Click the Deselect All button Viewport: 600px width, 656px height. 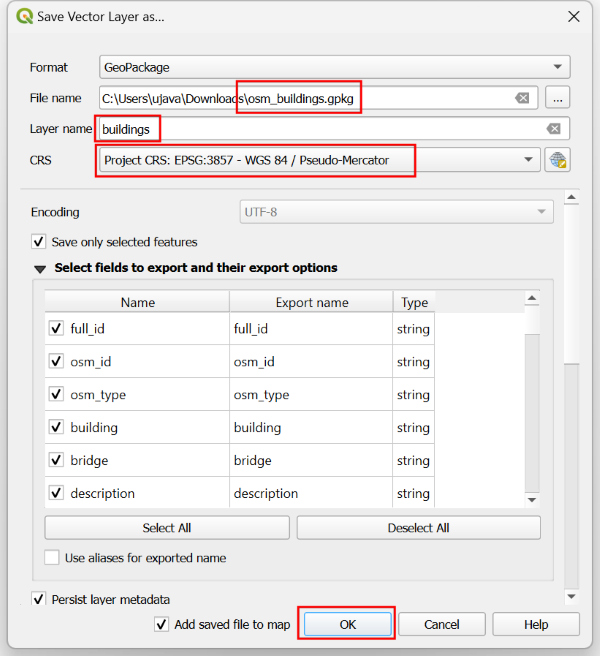click(418, 528)
